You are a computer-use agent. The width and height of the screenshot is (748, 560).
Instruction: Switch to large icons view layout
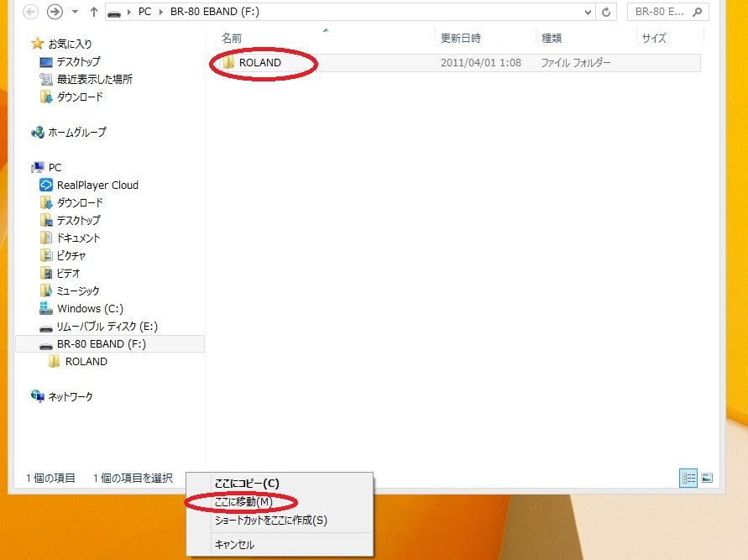click(707, 478)
